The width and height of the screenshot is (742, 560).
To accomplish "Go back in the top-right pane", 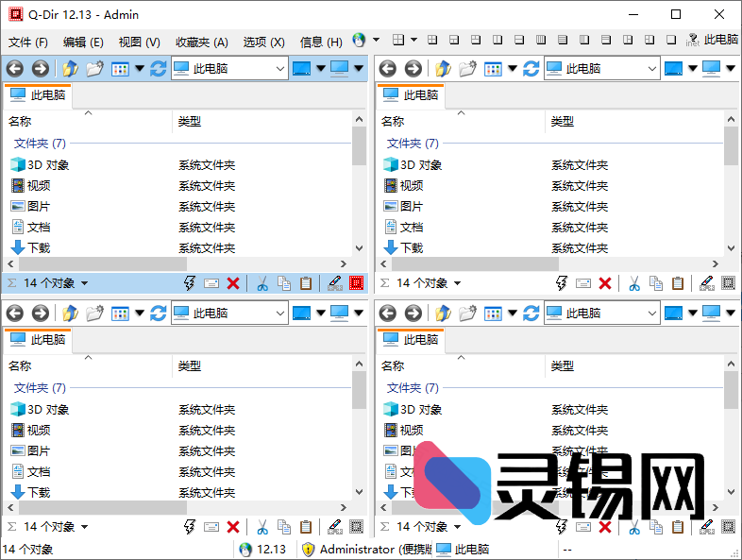I will point(388,69).
